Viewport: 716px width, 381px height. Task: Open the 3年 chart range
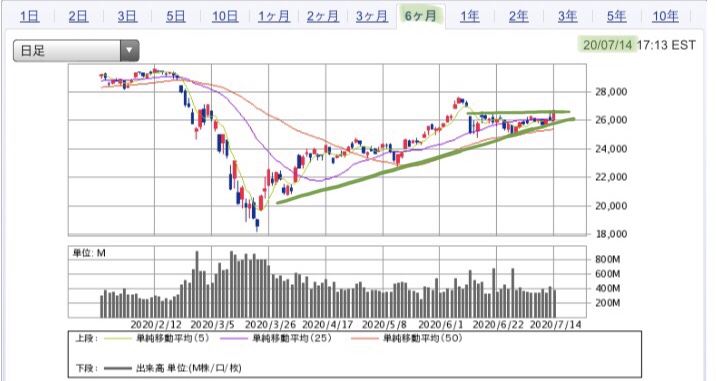click(x=567, y=16)
